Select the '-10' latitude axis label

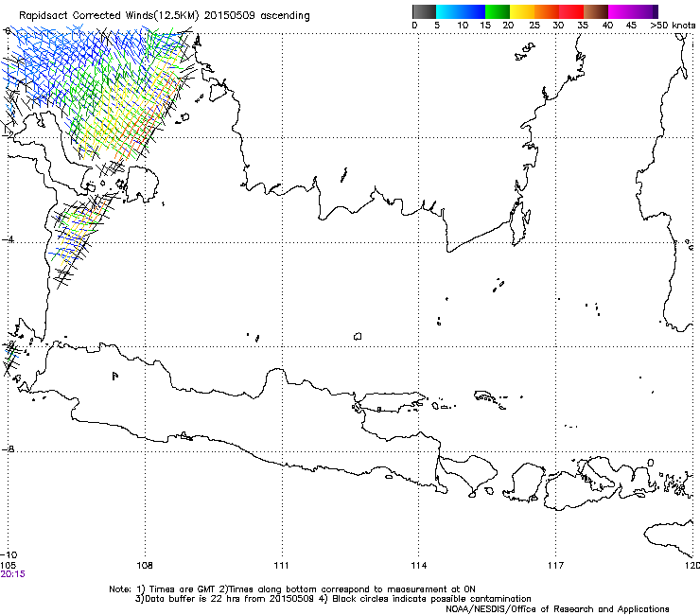coord(9,555)
